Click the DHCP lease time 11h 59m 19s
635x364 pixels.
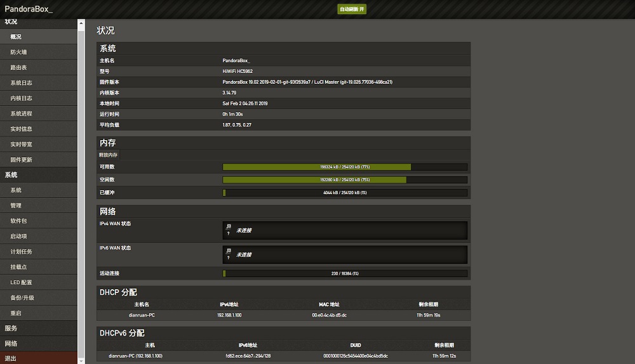pos(429,315)
